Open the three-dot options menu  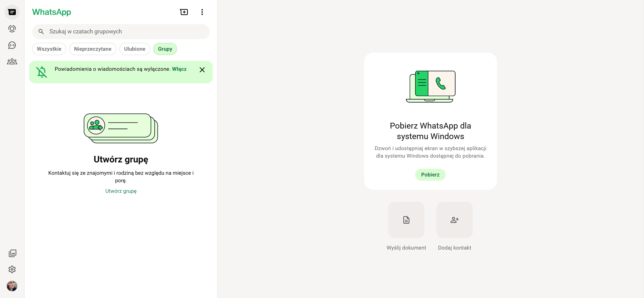(202, 12)
